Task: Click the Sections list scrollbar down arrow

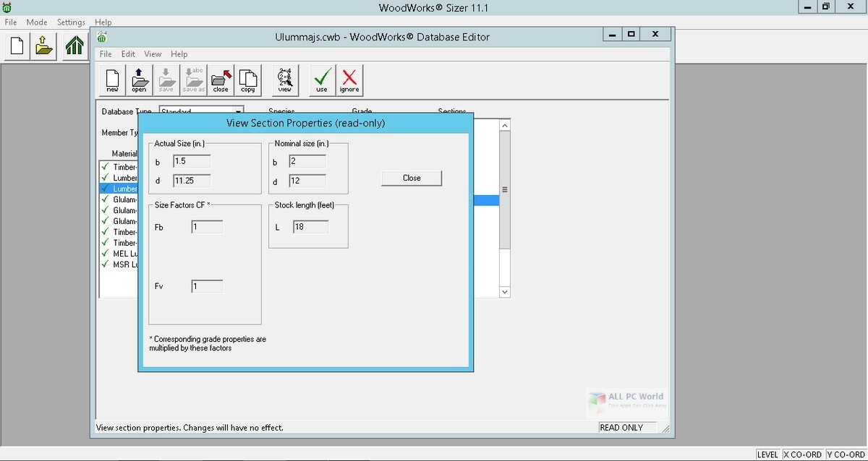Action: tap(505, 291)
